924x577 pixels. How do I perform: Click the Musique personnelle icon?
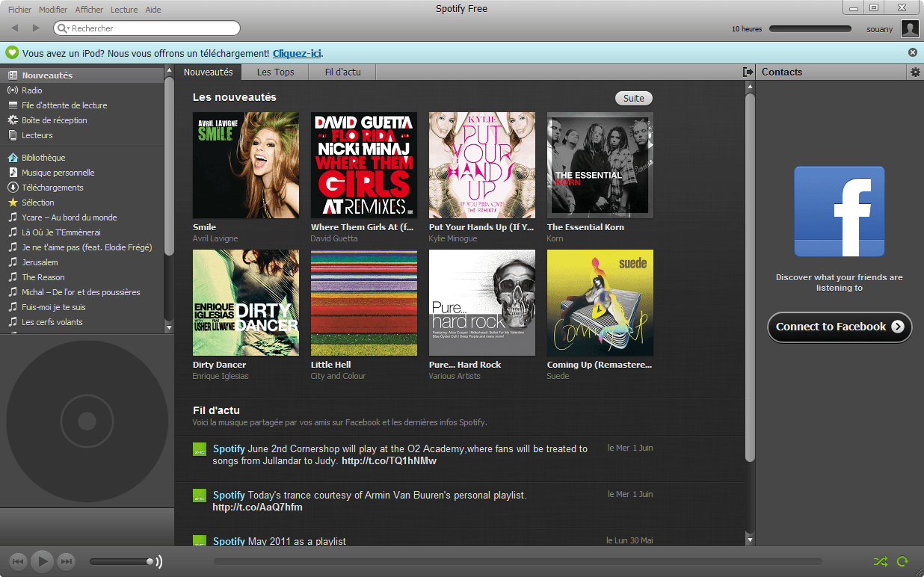click(13, 173)
